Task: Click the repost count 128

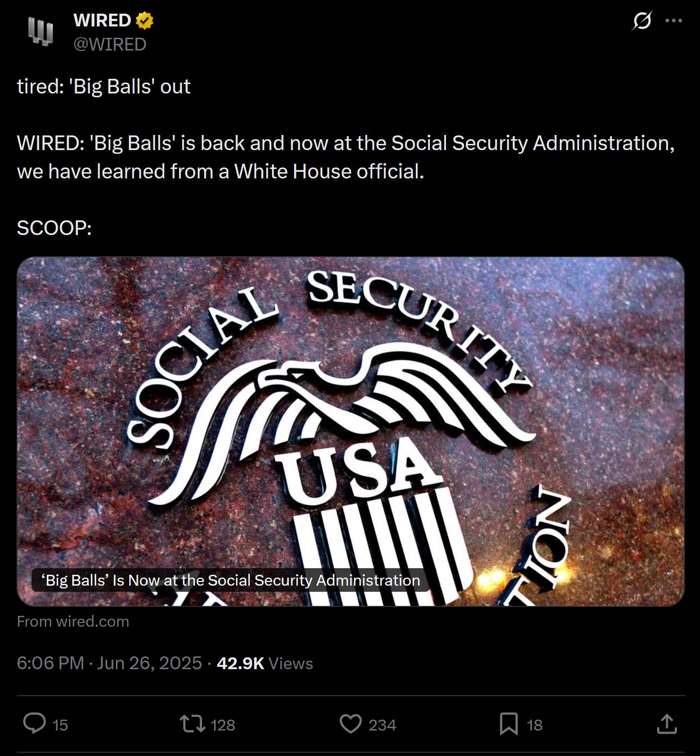Action: click(223, 725)
